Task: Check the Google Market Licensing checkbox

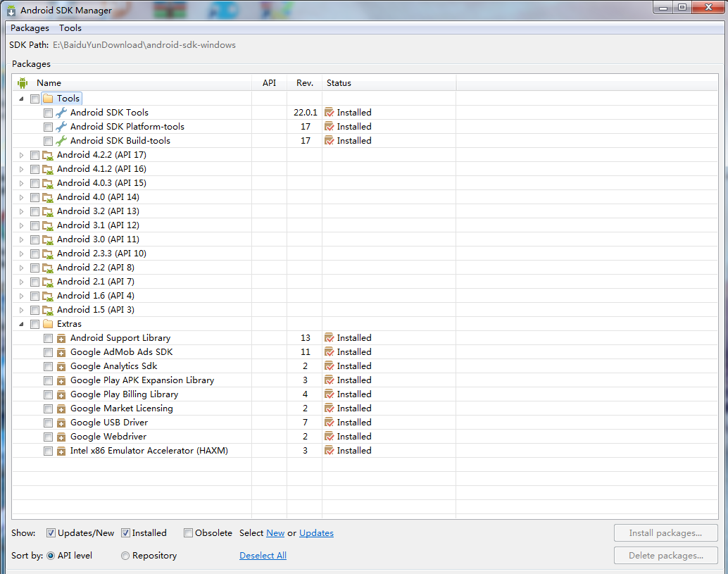Action: [49, 408]
